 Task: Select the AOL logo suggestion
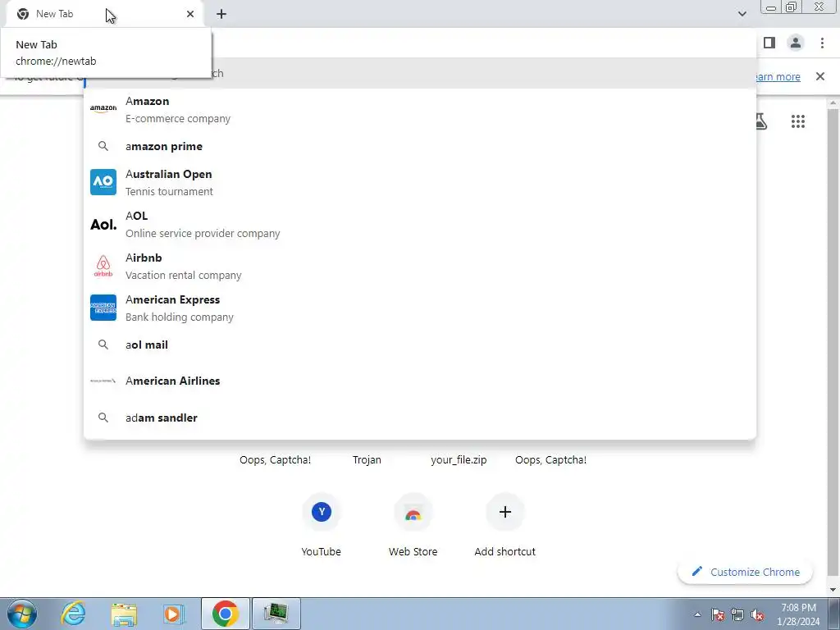pos(103,224)
